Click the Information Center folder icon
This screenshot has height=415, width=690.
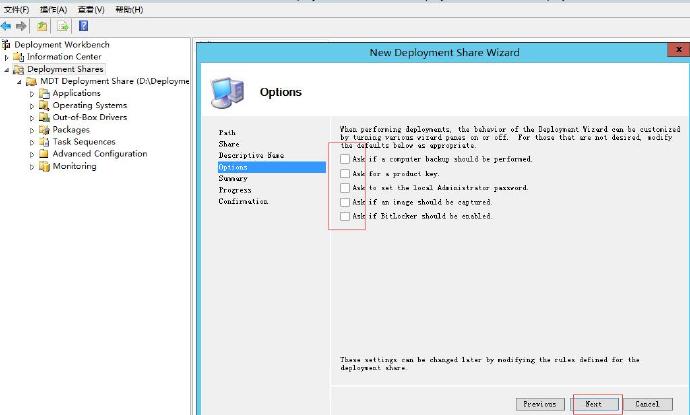coord(18,57)
